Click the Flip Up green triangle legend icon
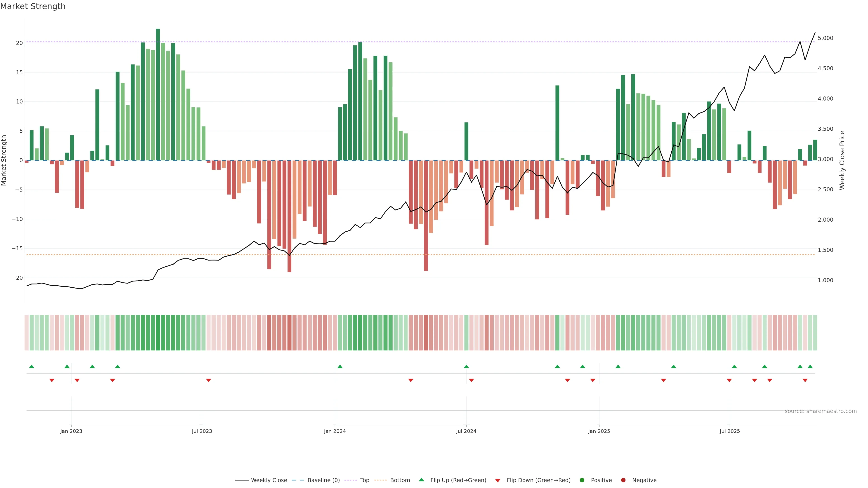 [x=421, y=480]
